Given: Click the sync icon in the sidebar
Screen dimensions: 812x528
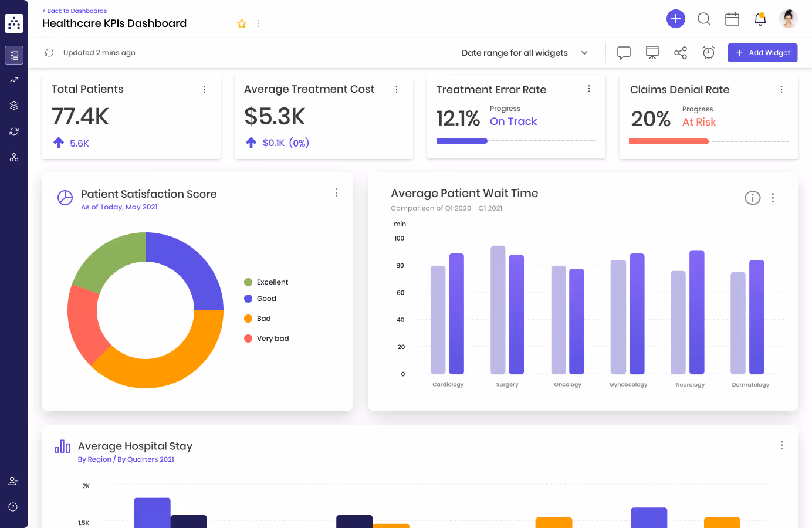Looking at the screenshot, I should pos(13,131).
